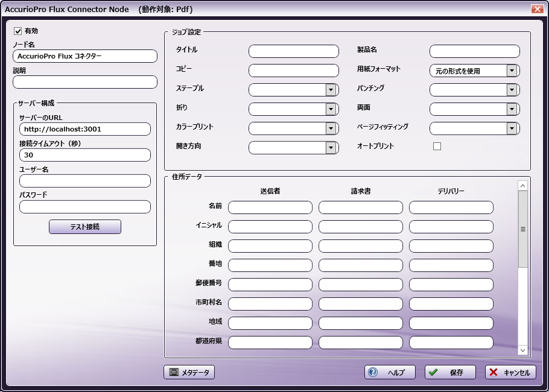The image size is (549, 392).
Task: Click the 請求書 市町村名 field
Action: pyautogui.click(x=361, y=304)
